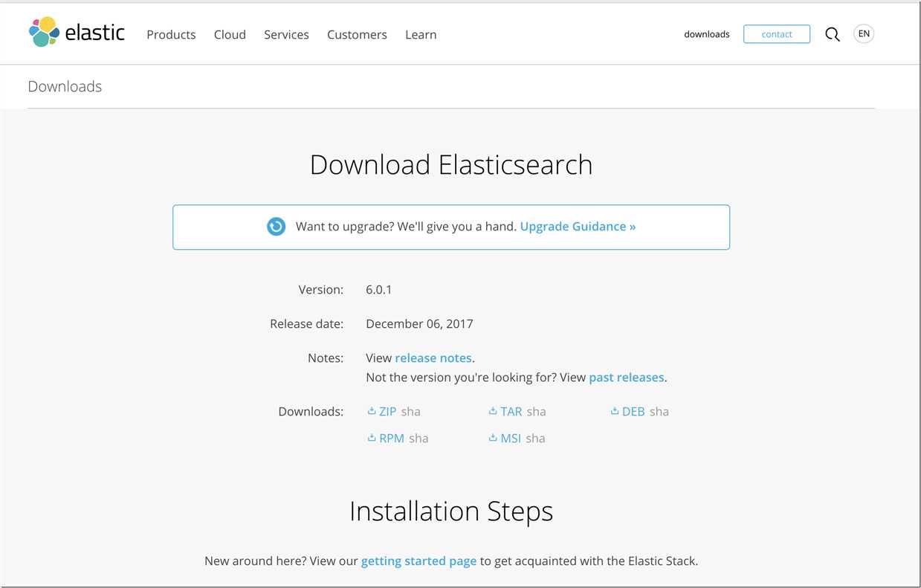Open the sha link next to MSI

[x=535, y=438]
